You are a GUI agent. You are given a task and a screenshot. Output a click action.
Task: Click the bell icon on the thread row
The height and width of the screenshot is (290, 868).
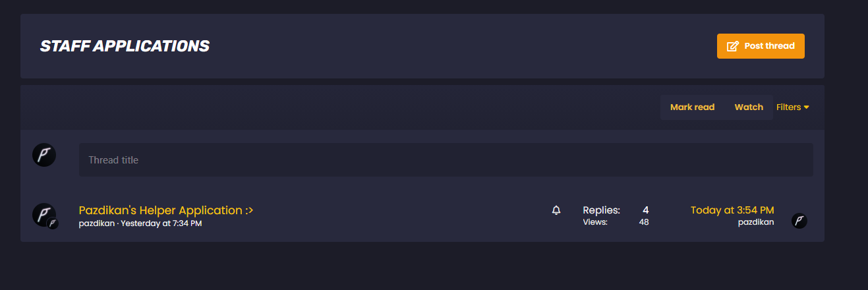556,210
